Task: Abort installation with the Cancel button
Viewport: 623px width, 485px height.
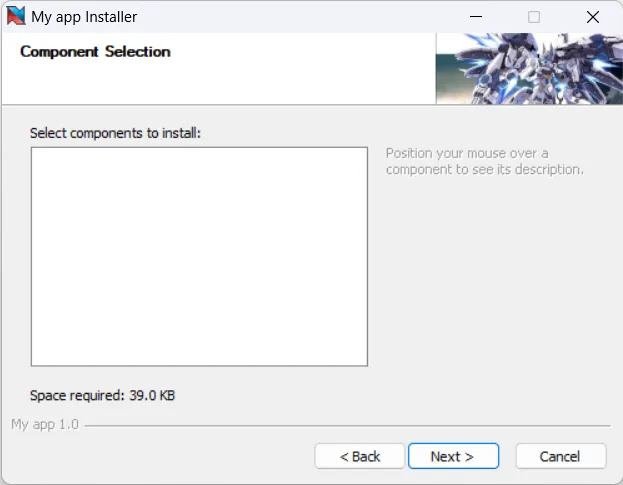Action: pyautogui.click(x=560, y=456)
